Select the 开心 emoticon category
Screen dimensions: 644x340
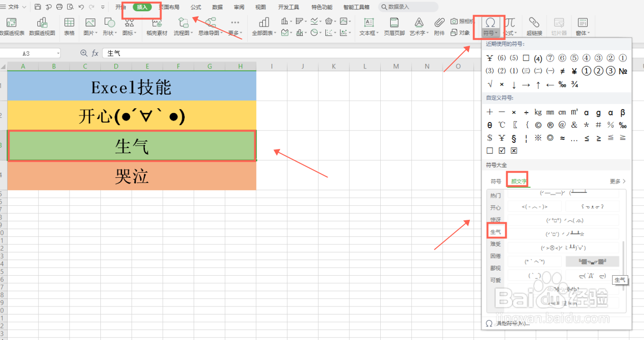point(495,207)
